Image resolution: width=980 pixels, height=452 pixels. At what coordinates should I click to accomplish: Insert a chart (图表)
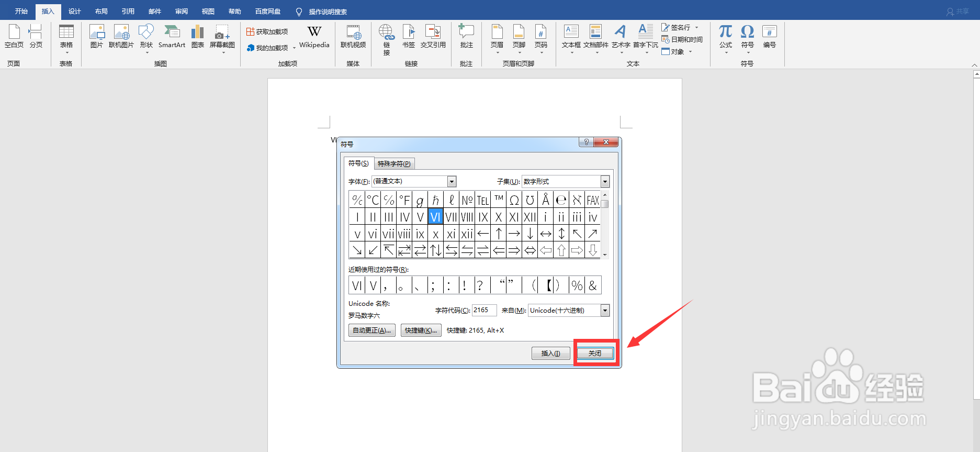coord(197,37)
